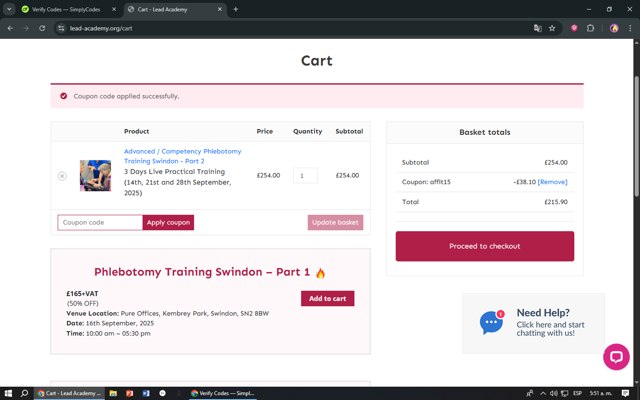The image size is (640, 400).
Task: Open the Windows Start menu
Action: coord(8,393)
